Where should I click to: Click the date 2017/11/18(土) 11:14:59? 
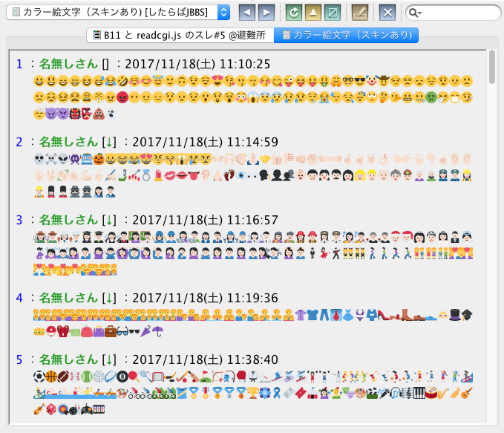205,142
